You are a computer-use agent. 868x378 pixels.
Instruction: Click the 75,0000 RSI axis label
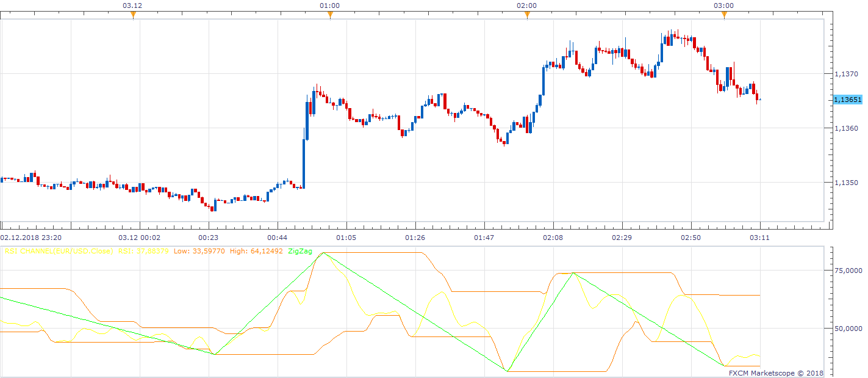click(x=847, y=271)
